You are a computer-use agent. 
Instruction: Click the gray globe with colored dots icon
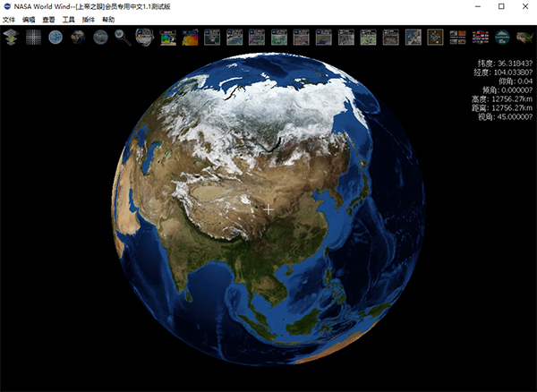click(x=100, y=37)
